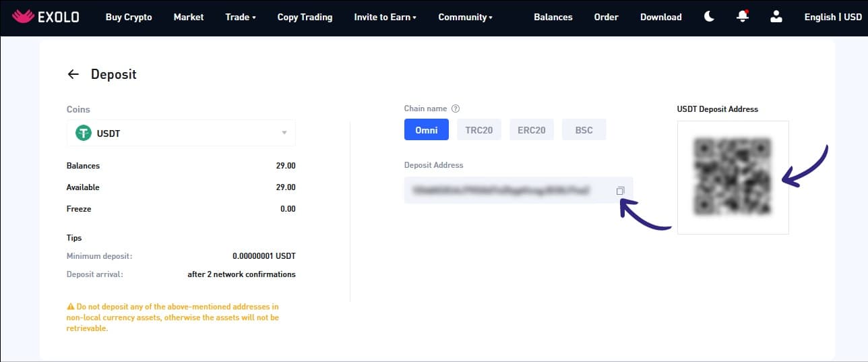Open the USDT coin selector dropdown
Screen dimensions: 868x362
click(x=181, y=133)
